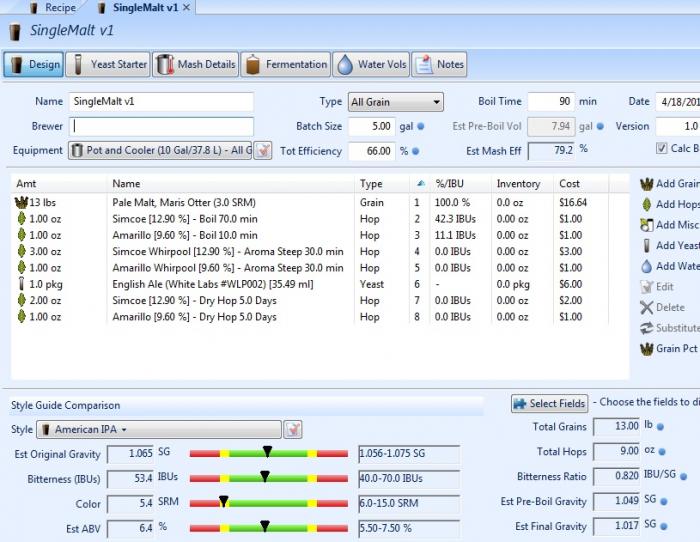Click the Substitute button
The image size is (700, 542).
[x=670, y=328]
